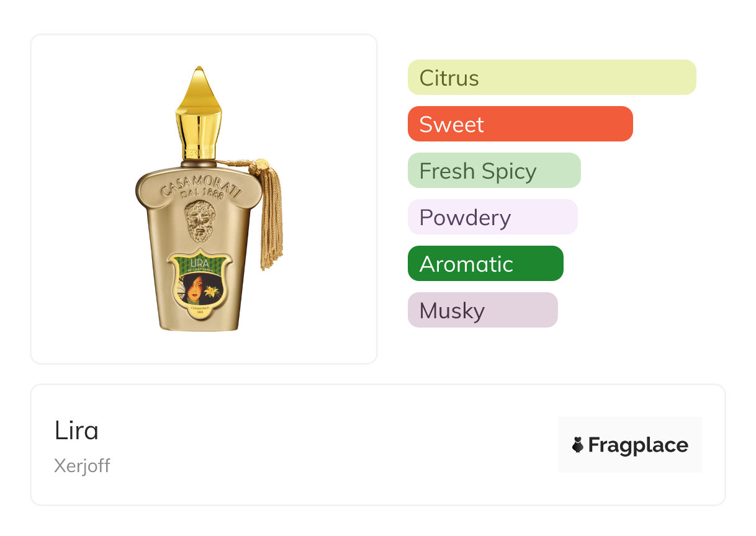Click the tassel knot at bottle neck
This screenshot has height=536, width=756.
258,165
